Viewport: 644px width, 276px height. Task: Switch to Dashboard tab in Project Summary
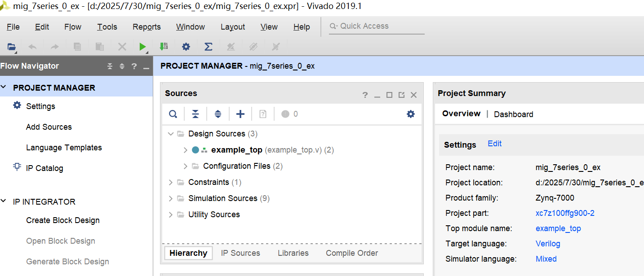[514, 114]
